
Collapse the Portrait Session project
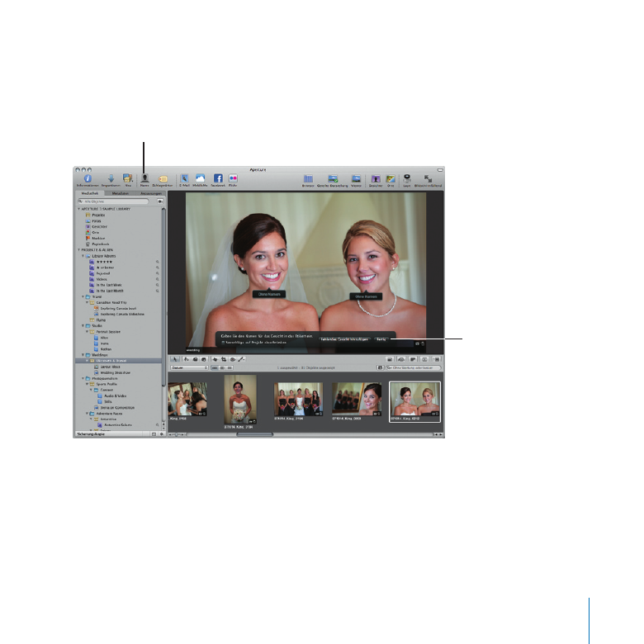(87, 331)
